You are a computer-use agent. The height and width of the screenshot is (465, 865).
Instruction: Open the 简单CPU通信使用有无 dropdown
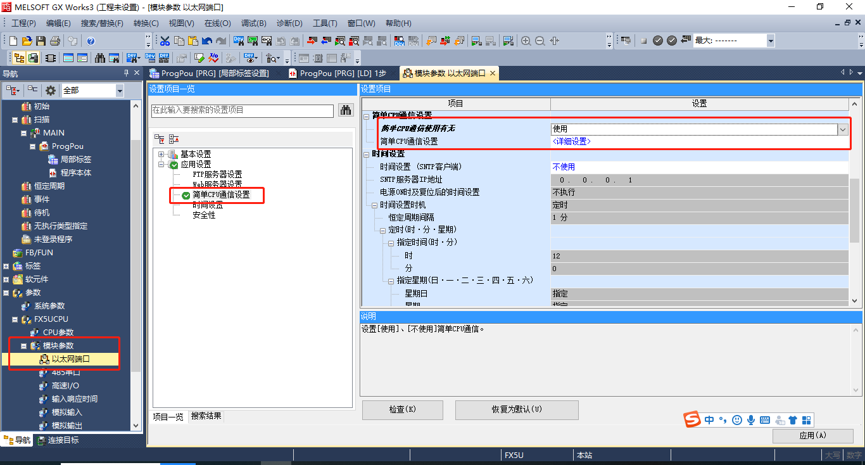point(842,129)
